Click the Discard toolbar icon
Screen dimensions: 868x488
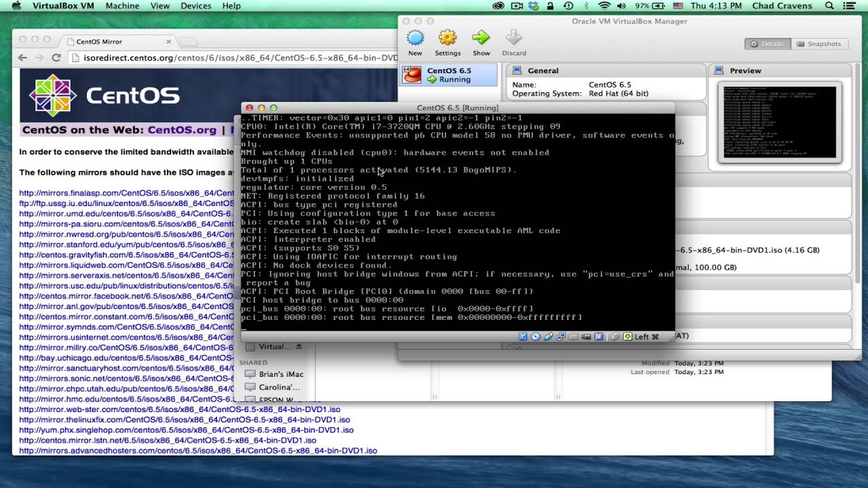[513, 37]
